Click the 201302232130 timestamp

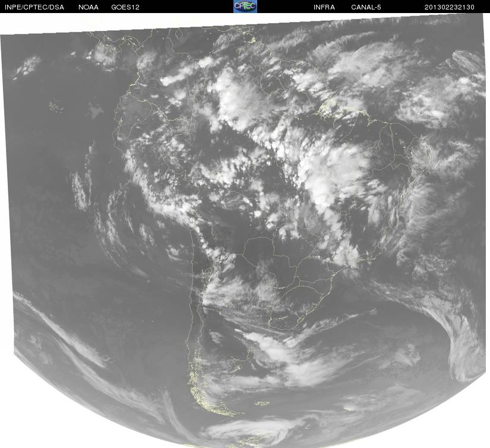[450, 7]
